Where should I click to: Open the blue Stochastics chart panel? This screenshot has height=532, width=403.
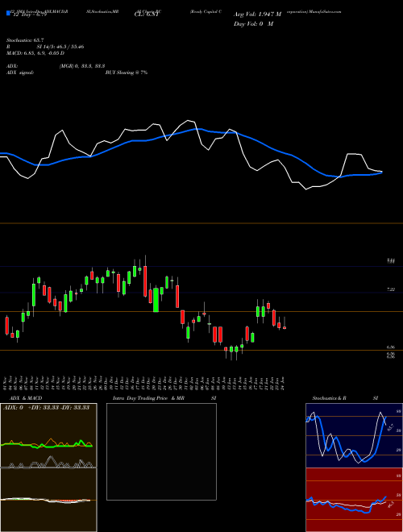[x=354, y=435]
